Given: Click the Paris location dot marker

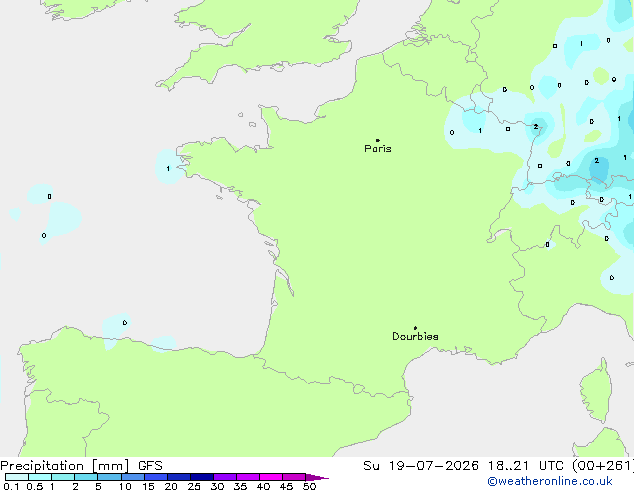Looking at the screenshot, I should [x=378, y=140].
